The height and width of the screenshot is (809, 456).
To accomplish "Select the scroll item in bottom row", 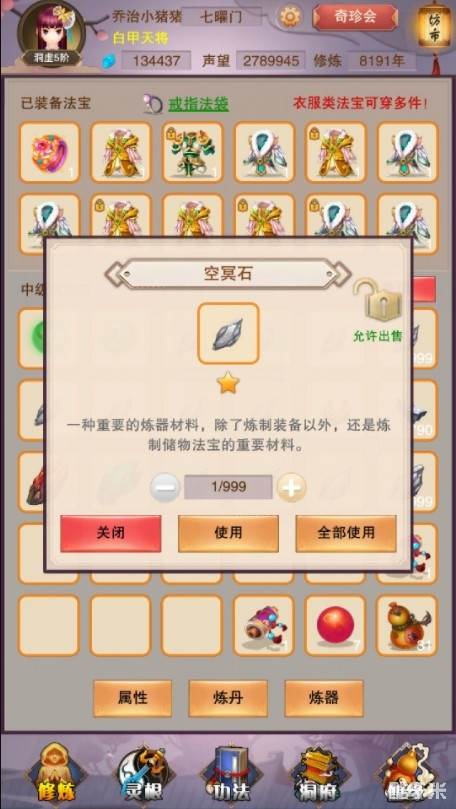I will (x=264, y=625).
